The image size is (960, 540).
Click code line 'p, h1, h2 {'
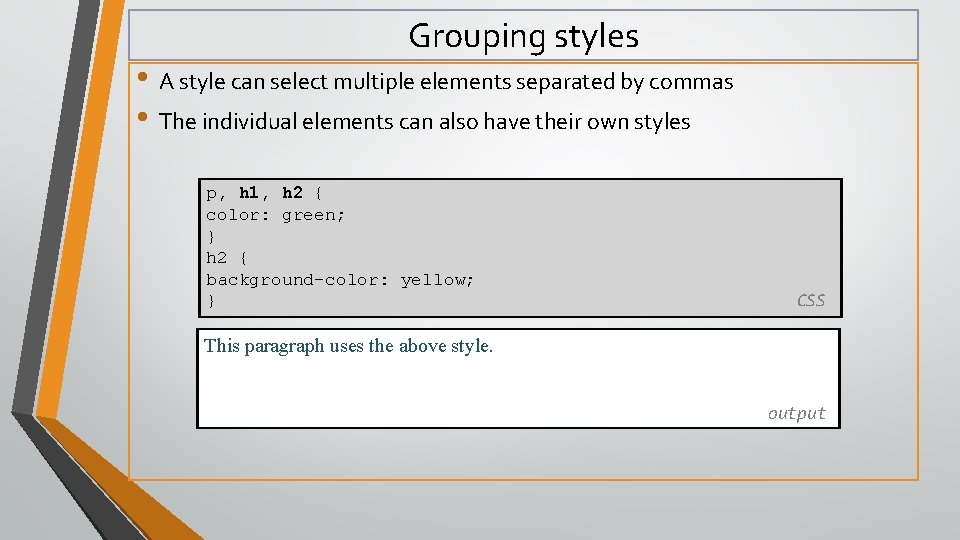click(x=264, y=193)
